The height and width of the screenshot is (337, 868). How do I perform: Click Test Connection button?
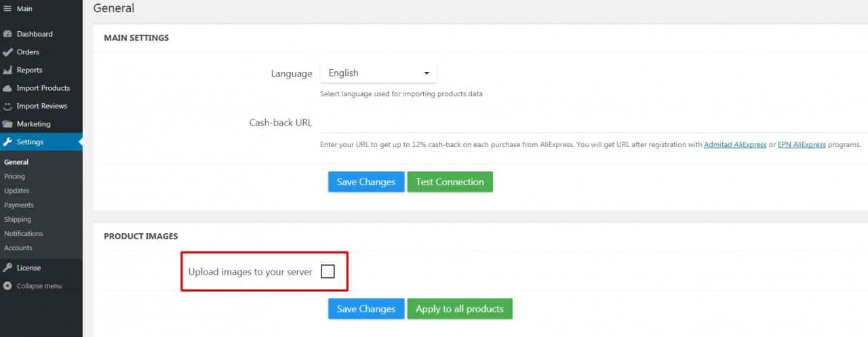point(450,182)
